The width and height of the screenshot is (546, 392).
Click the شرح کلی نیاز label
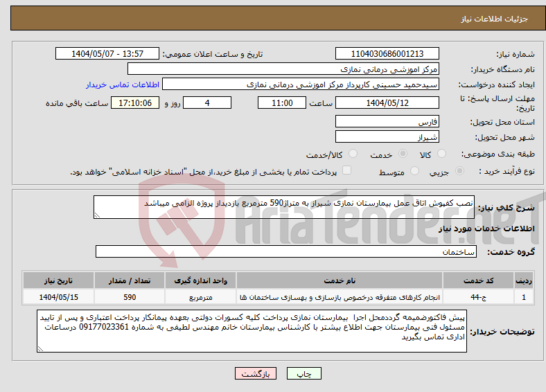(506, 208)
